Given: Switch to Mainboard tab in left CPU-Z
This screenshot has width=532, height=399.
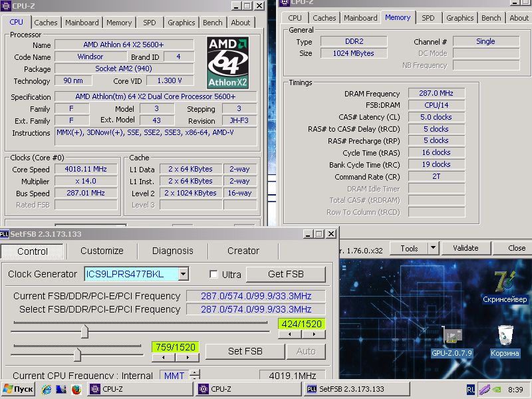Looking at the screenshot, I should [x=82, y=23].
